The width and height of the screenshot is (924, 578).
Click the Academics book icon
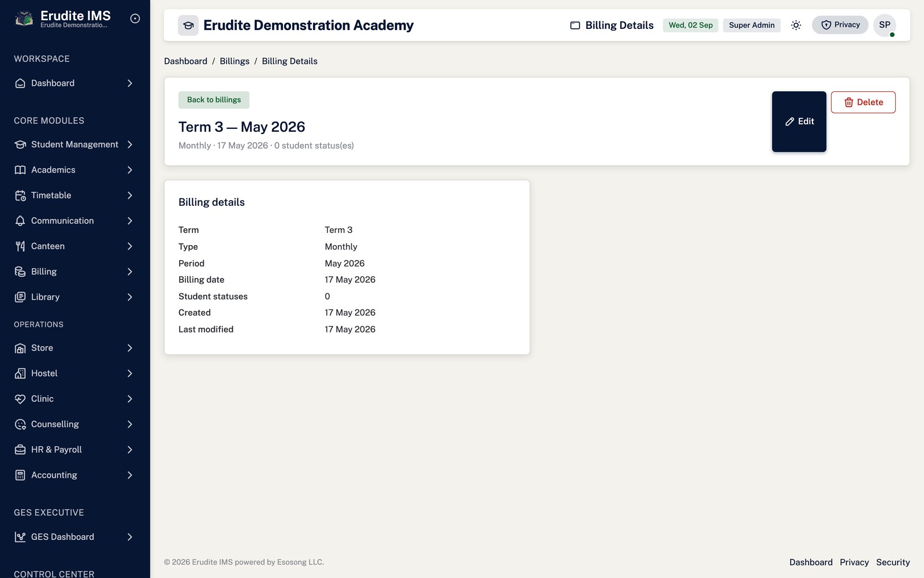(20, 170)
